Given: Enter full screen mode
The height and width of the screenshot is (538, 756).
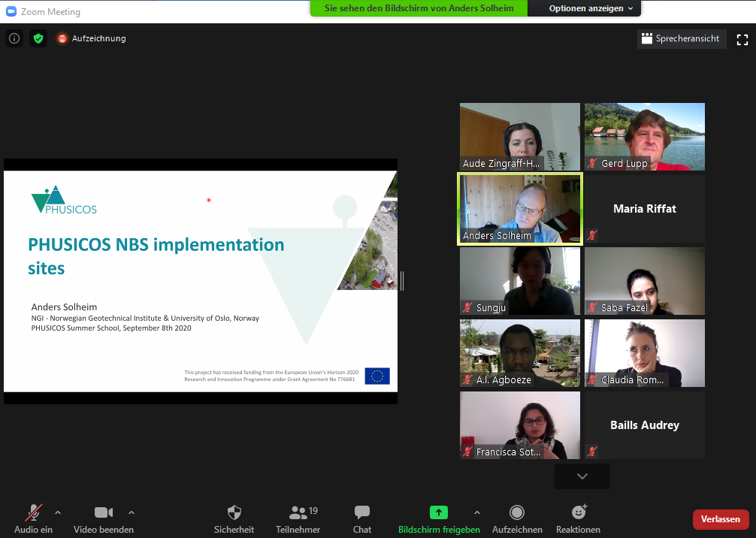Looking at the screenshot, I should 742,40.
